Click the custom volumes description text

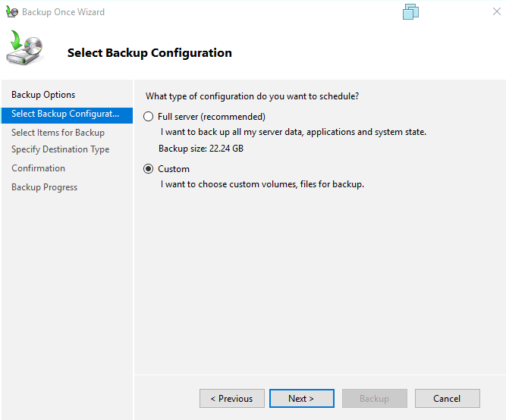pyautogui.click(x=262, y=184)
